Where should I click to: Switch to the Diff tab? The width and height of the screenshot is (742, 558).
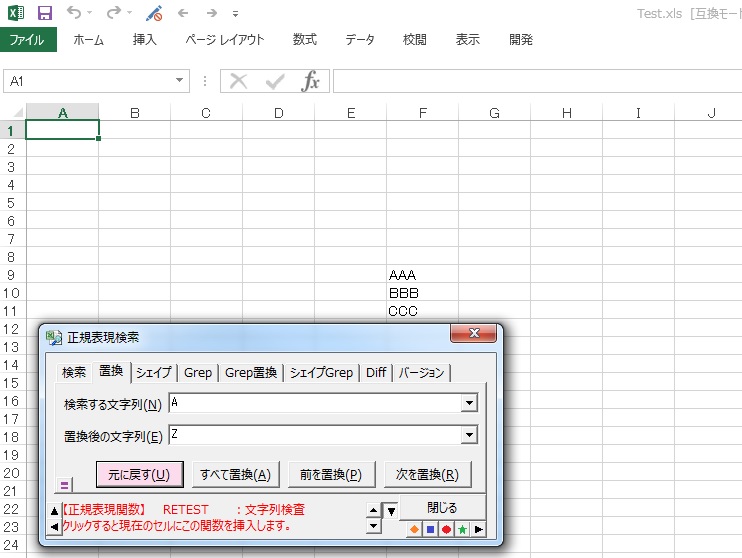[x=375, y=372]
